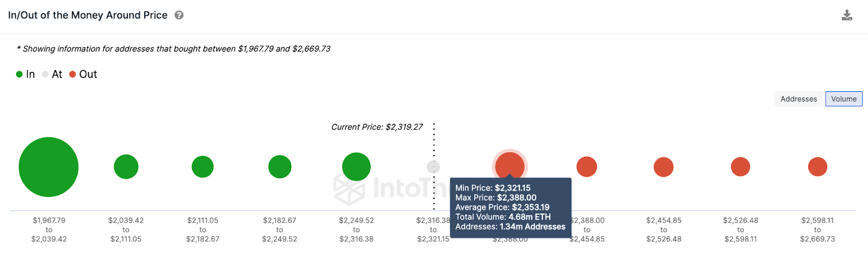Click the small gray 'At' bubble near current price
Screen dimensions: 868x267
tap(433, 167)
